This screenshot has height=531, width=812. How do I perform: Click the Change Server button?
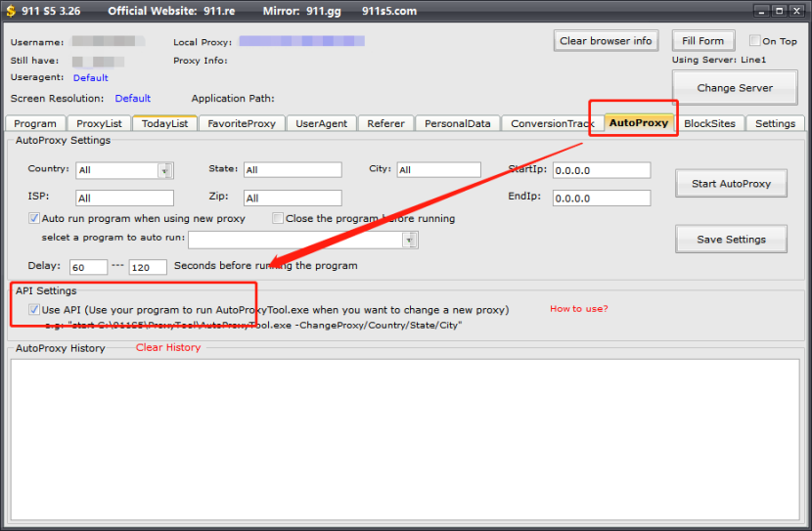(x=734, y=88)
